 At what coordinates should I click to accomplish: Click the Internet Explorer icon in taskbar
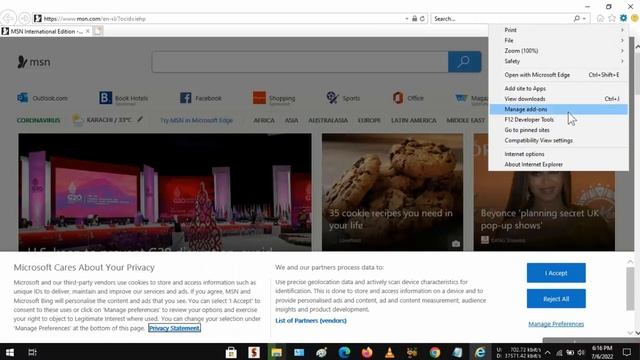[480, 352]
